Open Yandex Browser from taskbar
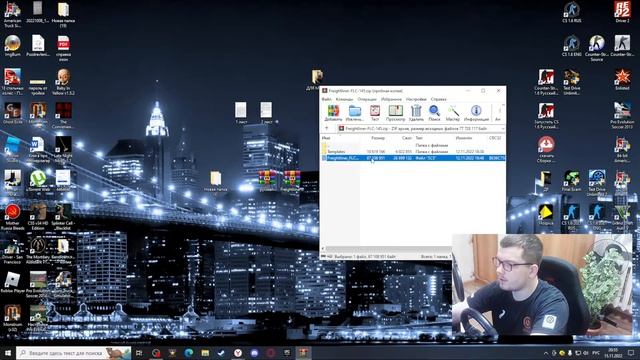 click(x=238, y=353)
